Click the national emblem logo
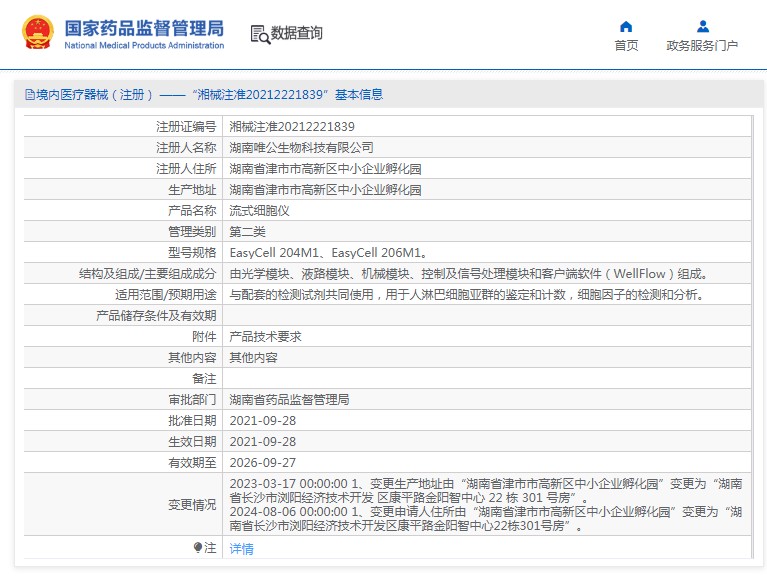The image size is (767, 580). [38, 32]
